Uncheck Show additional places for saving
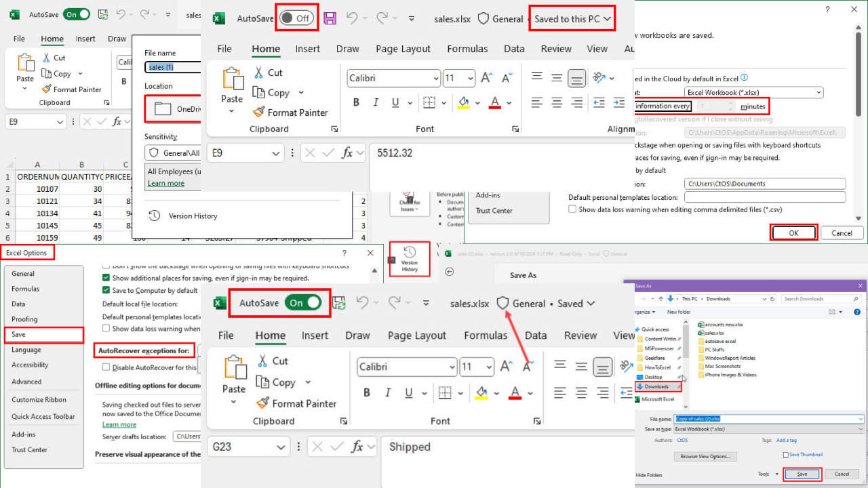The height and width of the screenshot is (488, 868). coord(106,278)
